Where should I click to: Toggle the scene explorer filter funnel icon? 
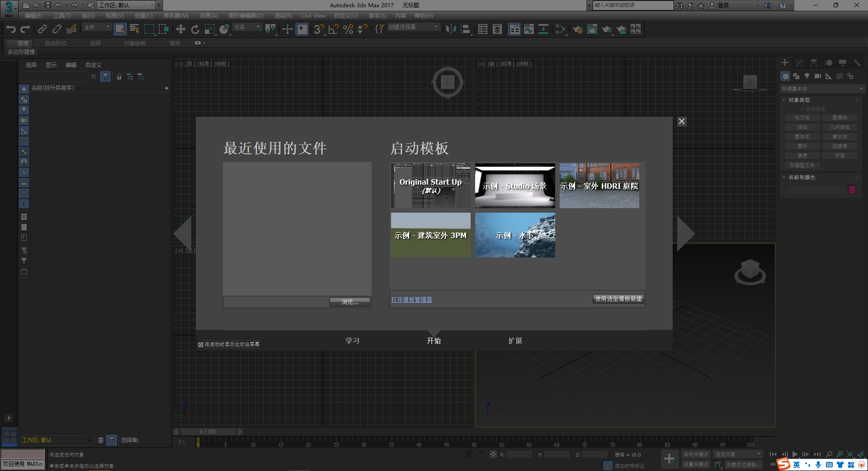[105, 76]
